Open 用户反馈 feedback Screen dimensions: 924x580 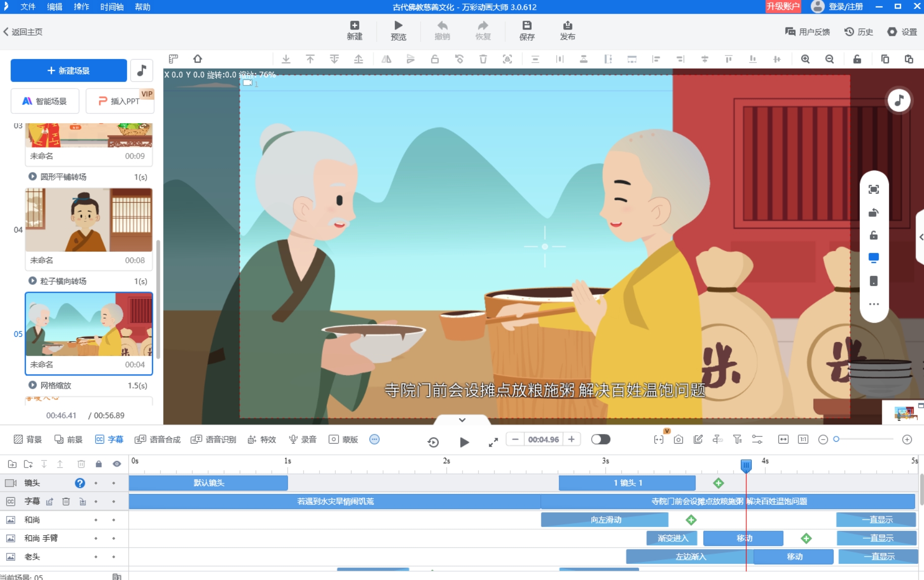point(807,32)
